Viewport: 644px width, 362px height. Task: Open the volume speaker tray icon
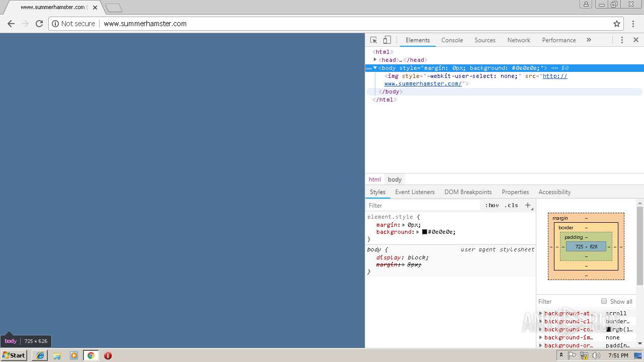point(596,355)
